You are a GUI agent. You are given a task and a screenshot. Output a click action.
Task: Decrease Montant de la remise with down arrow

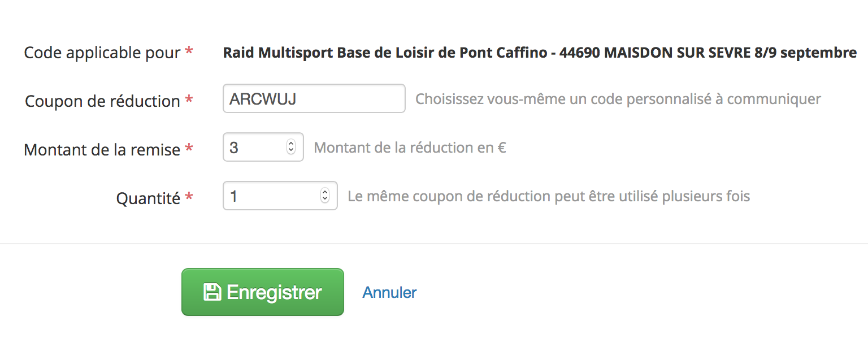pos(291,151)
